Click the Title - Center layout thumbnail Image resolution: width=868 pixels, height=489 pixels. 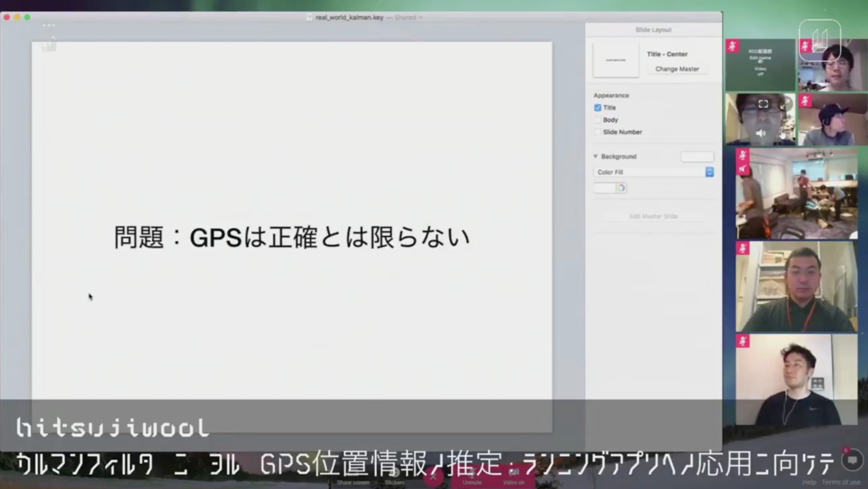(616, 60)
